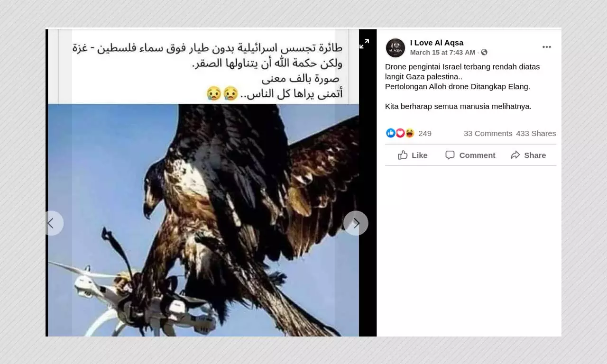Show who reacted via the 249 count
The width and height of the screenshot is (607, 364).
pyautogui.click(x=425, y=134)
